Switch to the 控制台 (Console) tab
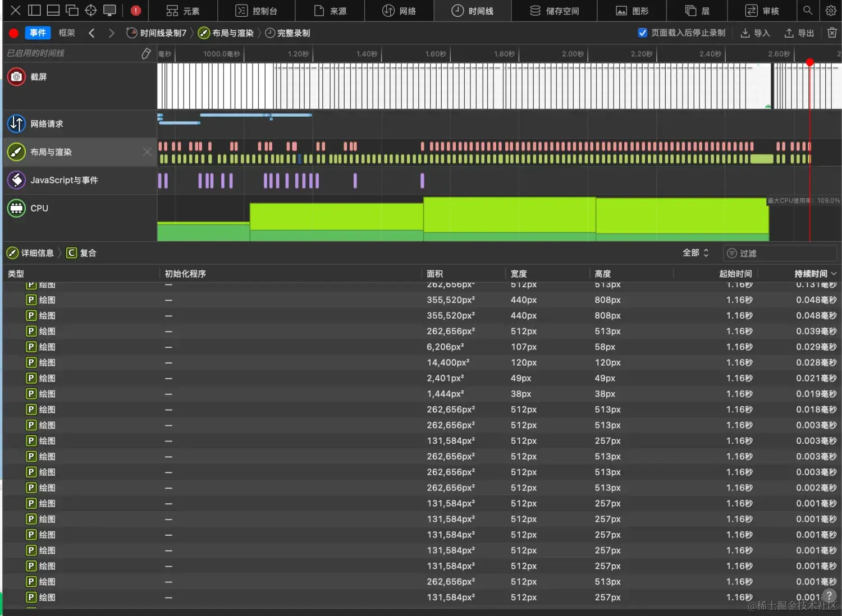The image size is (842, 616). [256, 11]
